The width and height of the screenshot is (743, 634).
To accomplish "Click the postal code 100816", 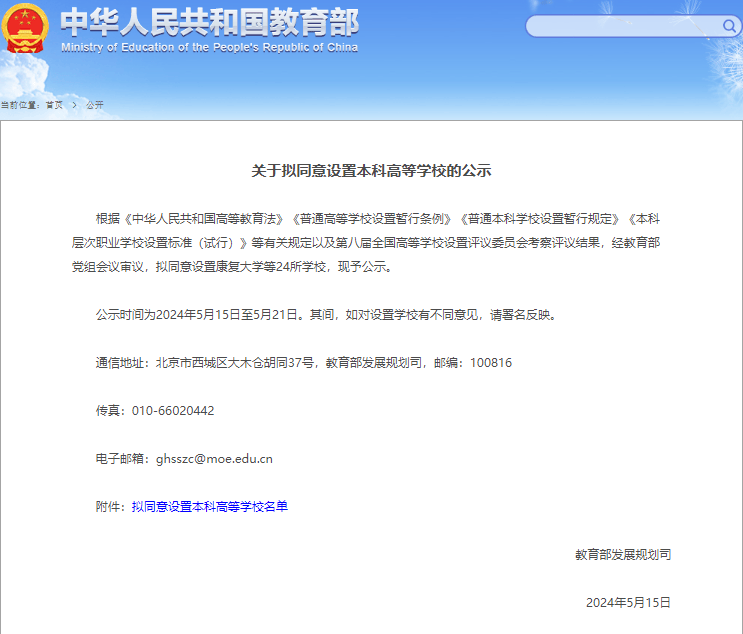I will tap(491, 362).
